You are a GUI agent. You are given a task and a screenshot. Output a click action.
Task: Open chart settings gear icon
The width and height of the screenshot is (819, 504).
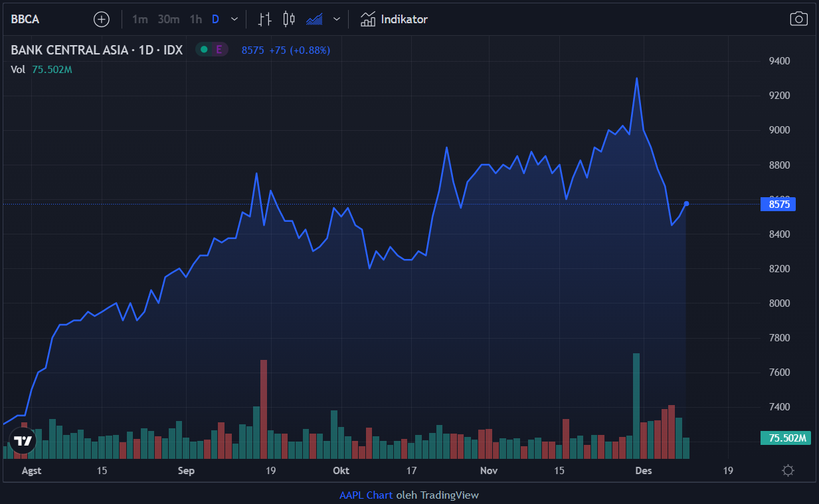788,471
